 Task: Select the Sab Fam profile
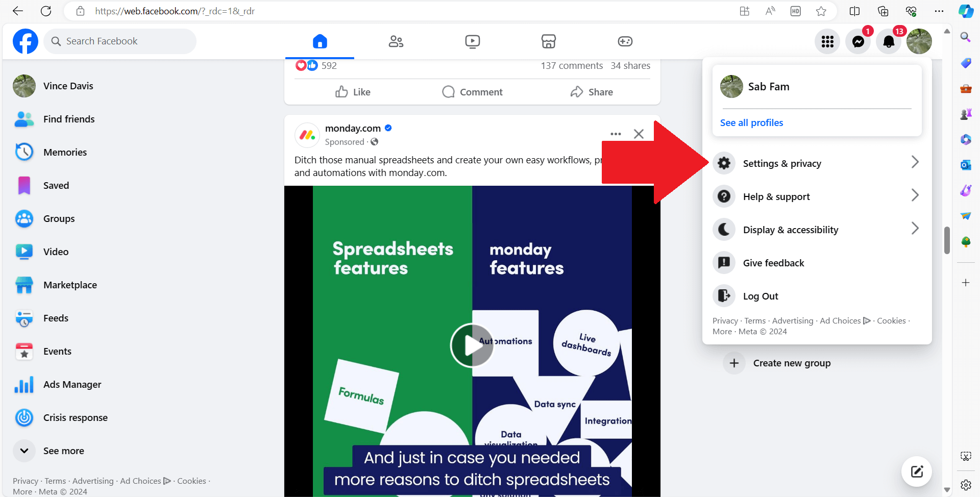coord(817,87)
